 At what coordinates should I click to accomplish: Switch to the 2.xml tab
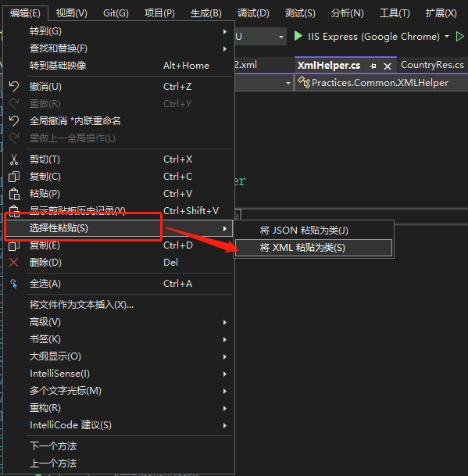point(246,65)
